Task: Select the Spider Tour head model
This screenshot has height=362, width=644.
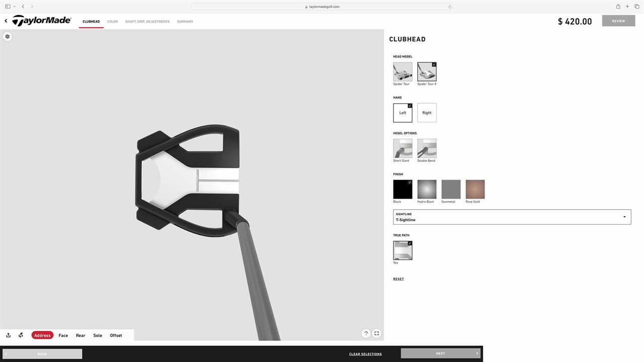Action: pos(403,72)
